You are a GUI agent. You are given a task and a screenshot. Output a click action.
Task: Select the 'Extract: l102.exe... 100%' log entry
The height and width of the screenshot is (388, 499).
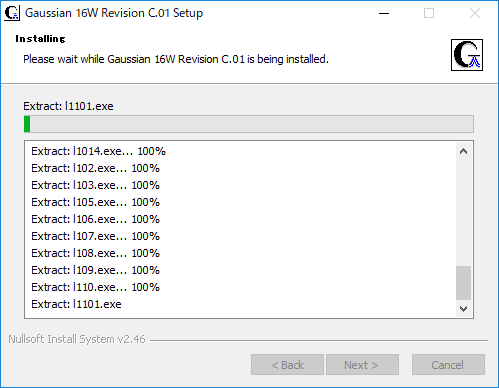click(96, 168)
